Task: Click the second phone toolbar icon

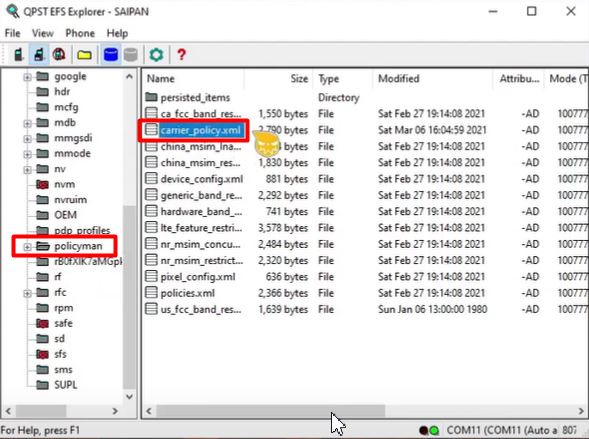Action: tap(39, 55)
